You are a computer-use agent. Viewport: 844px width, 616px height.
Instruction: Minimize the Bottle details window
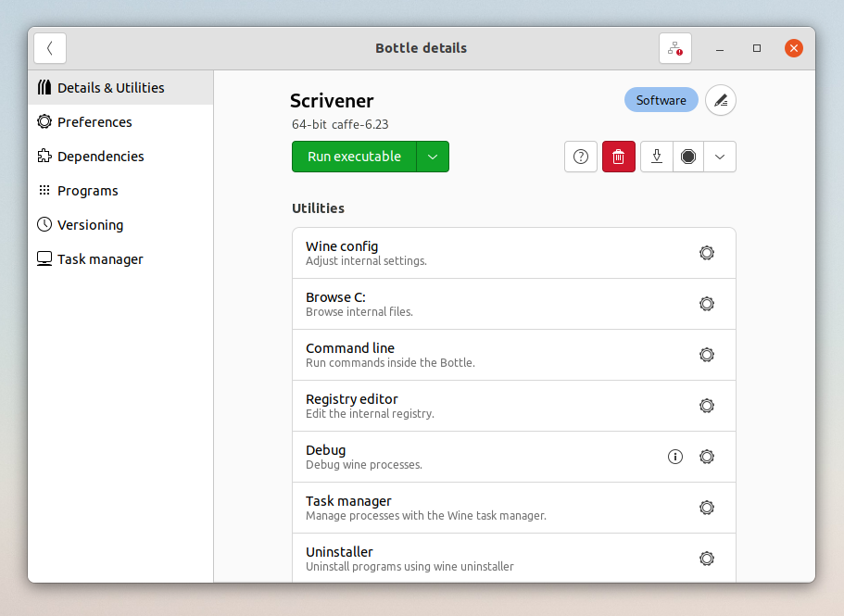click(x=720, y=48)
